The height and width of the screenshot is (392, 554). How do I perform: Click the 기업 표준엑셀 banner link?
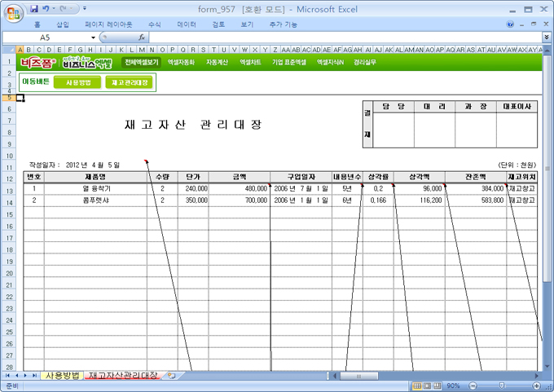288,62
